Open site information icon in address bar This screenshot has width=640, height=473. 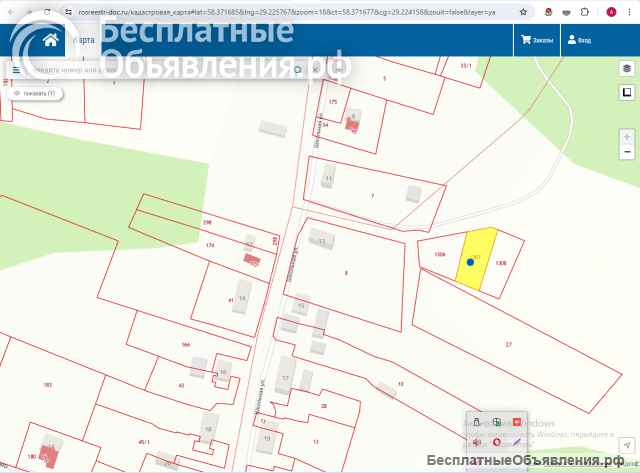[69, 12]
